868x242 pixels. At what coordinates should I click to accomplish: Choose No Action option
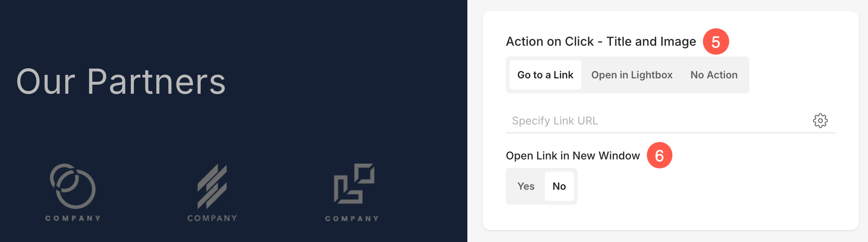click(x=714, y=75)
